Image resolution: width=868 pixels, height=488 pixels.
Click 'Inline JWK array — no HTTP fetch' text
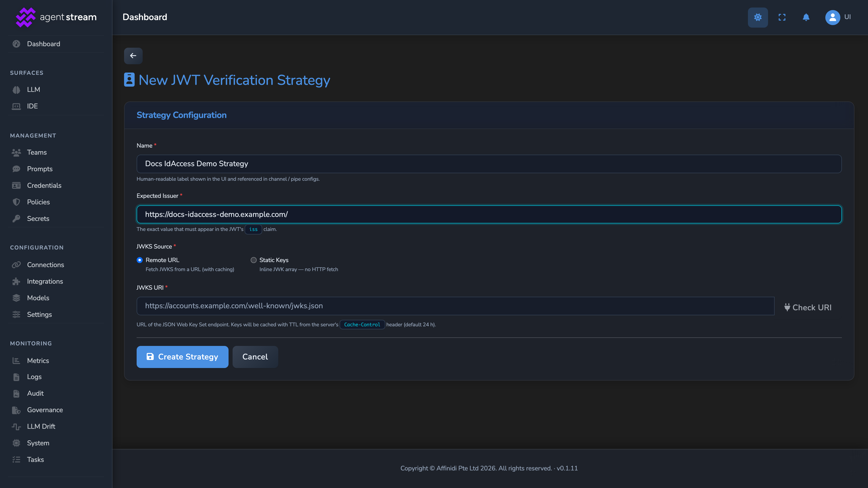[299, 269]
